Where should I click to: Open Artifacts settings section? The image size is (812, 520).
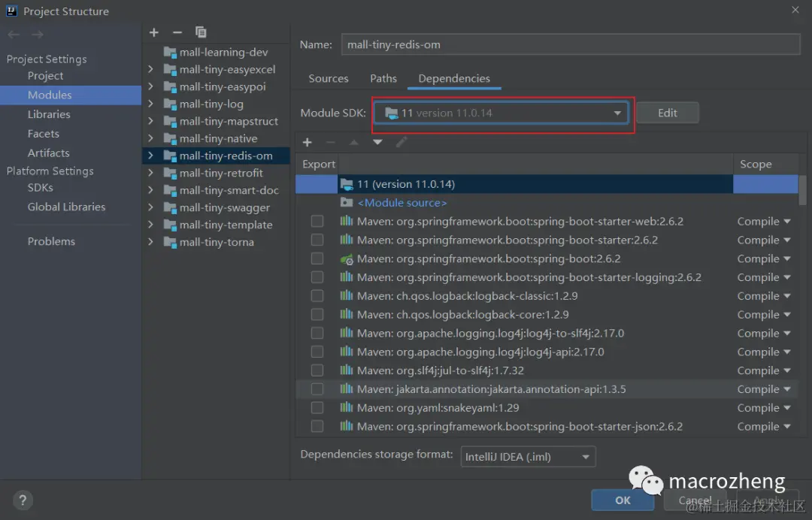pyautogui.click(x=48, y=153)
